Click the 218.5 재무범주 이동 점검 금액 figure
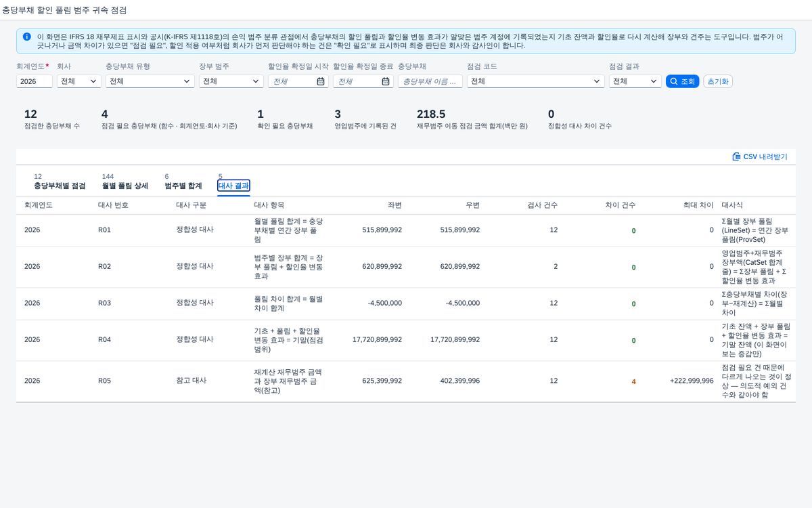Screen dimensions: 812x508 tap(431, 114)
